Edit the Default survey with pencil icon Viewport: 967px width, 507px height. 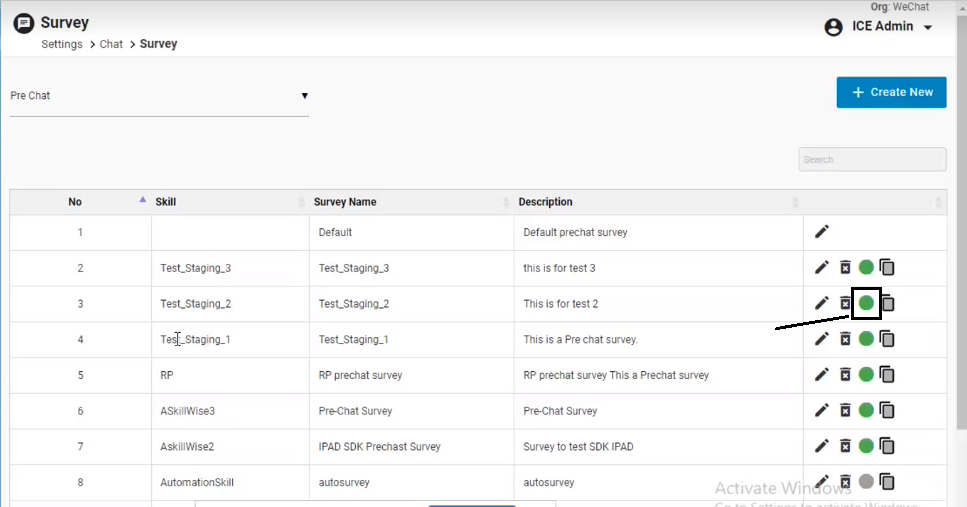click(x=822, y=232)
